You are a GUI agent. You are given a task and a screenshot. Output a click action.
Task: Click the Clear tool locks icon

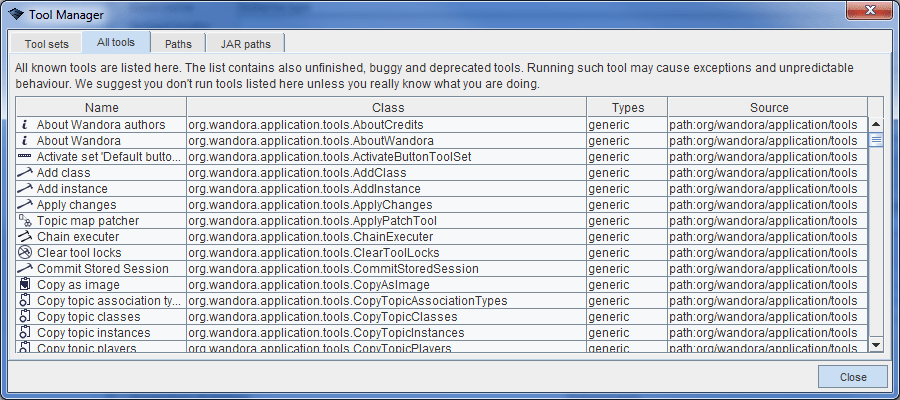[x=24, y=253]
